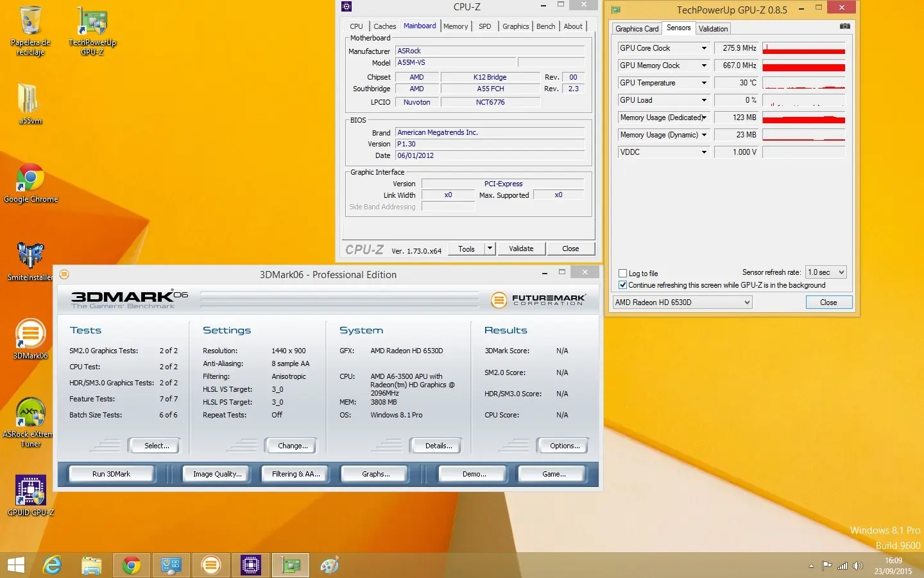Open CPUID CPU-Z desktop shortcut

pos(30,496)
